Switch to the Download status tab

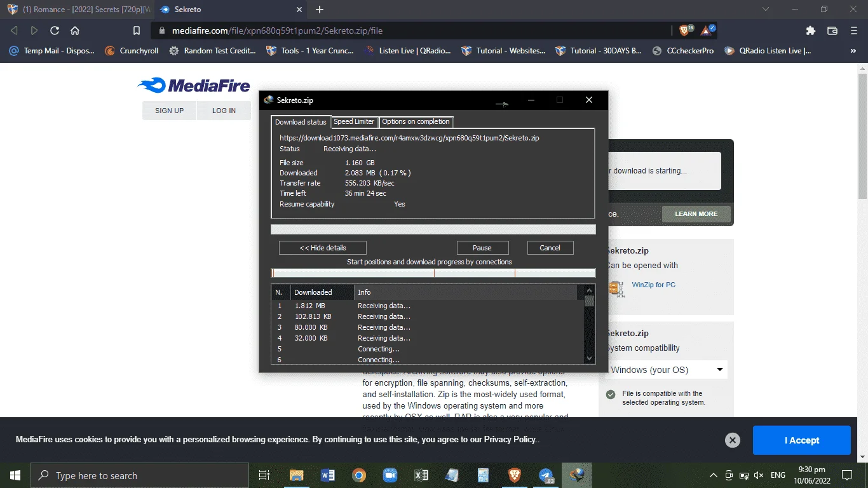tap(301, 122)
